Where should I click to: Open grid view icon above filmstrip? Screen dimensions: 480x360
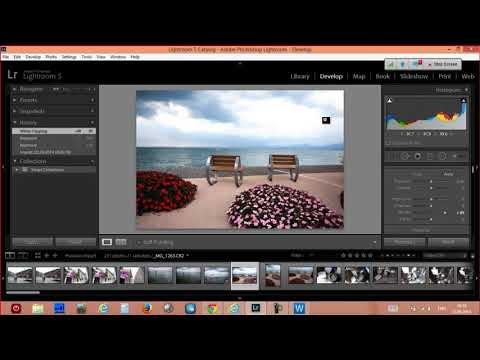pyautogui.click(x=38, y=256)
